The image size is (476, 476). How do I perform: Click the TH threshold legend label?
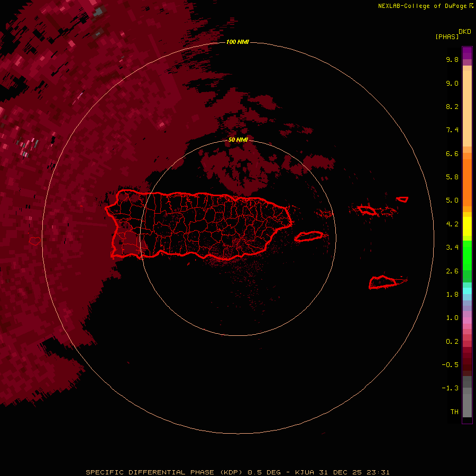(x=454, y=412)
